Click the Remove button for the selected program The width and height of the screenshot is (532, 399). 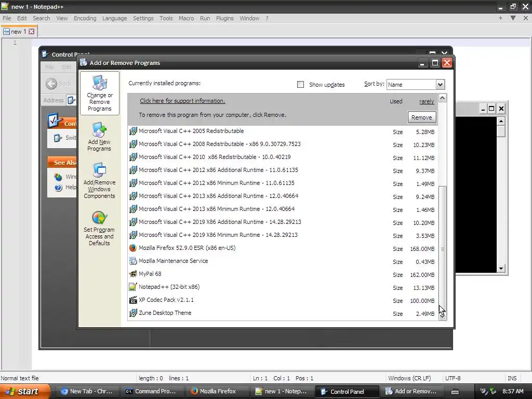[422, 117]
